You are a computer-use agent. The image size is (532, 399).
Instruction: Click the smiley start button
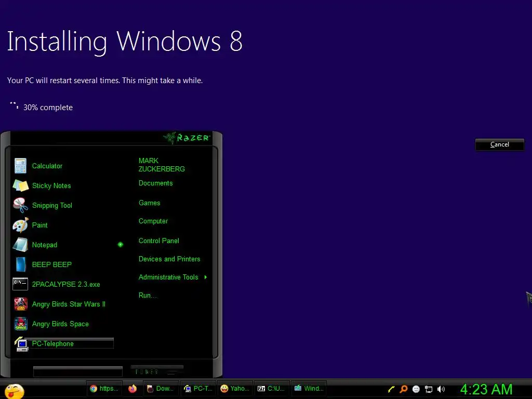(14, 391)
